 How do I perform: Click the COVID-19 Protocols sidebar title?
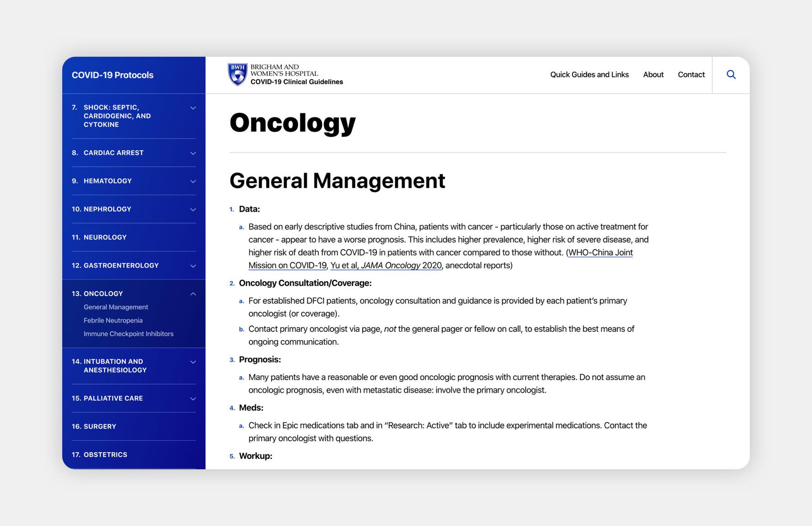pos(112,75)
